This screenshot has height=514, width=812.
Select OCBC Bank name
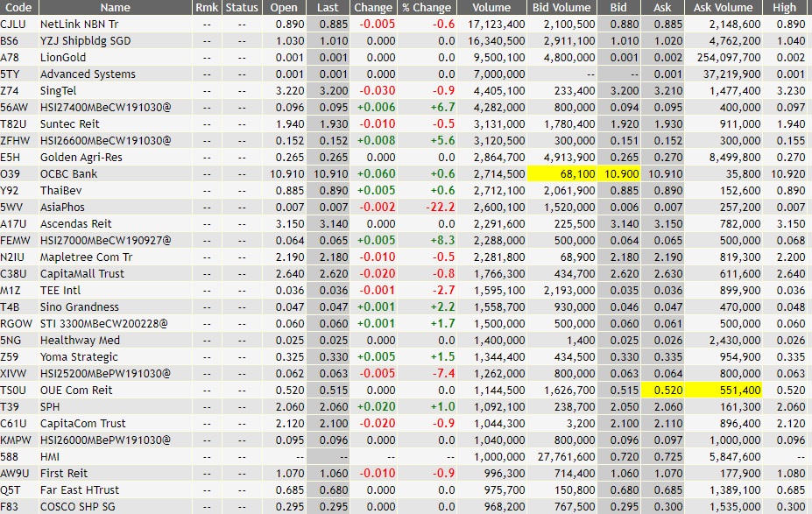pos(69,174)
